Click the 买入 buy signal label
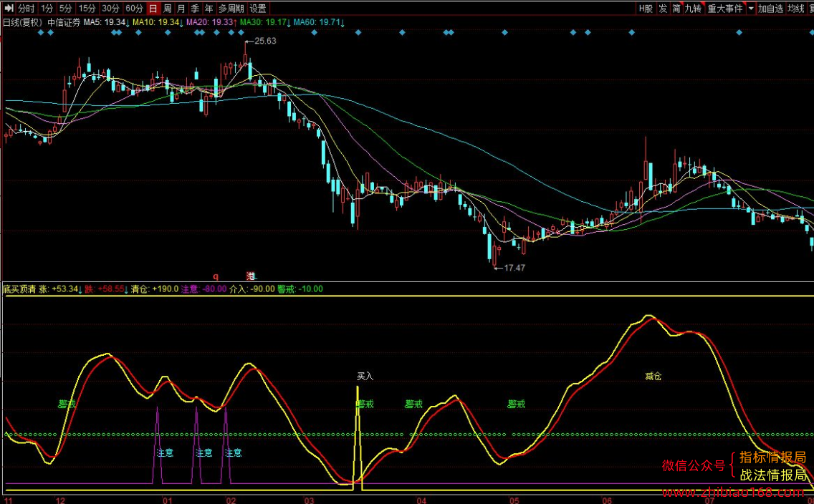This screenshot has width=814, height=504. coord(365,376)
